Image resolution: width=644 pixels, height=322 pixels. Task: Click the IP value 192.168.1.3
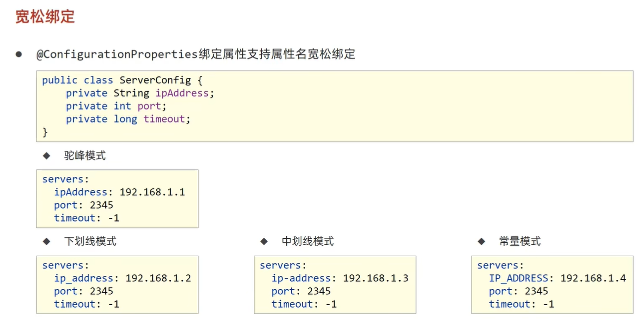click(376, 278)
